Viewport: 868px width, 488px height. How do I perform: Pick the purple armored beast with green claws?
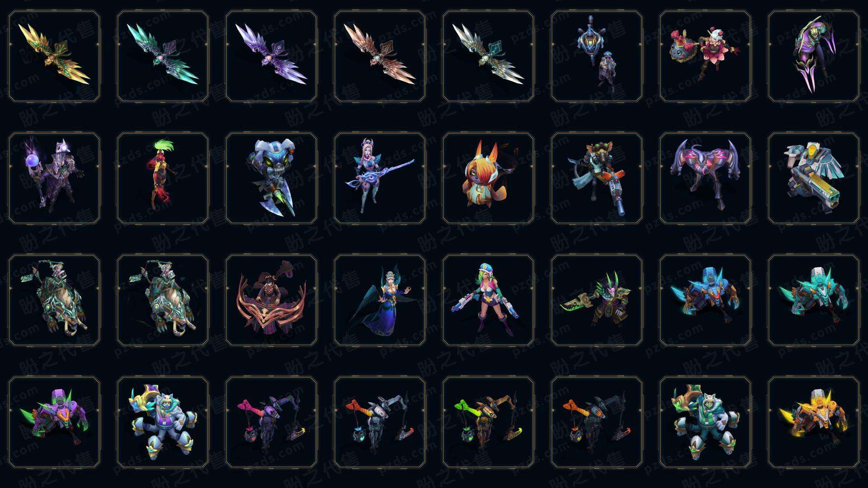[x=54, y=422]
